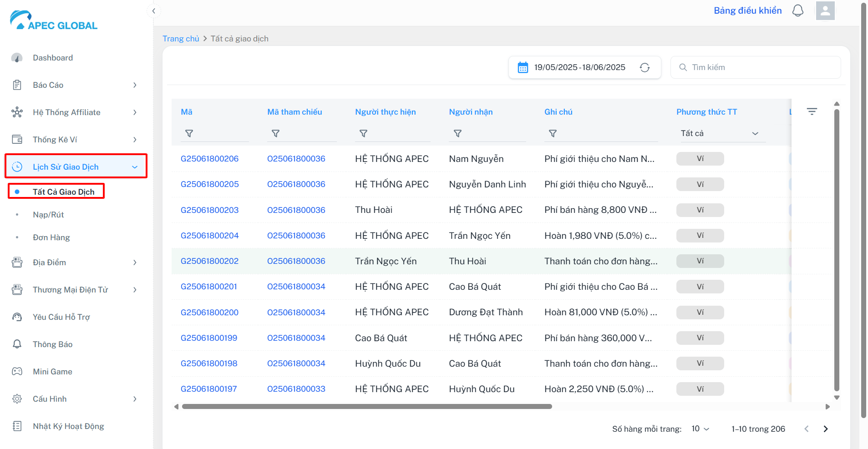Click filter icon under Mã tham chiếu
The width and height of the screenshot is (868, 449).
[275, 133]
